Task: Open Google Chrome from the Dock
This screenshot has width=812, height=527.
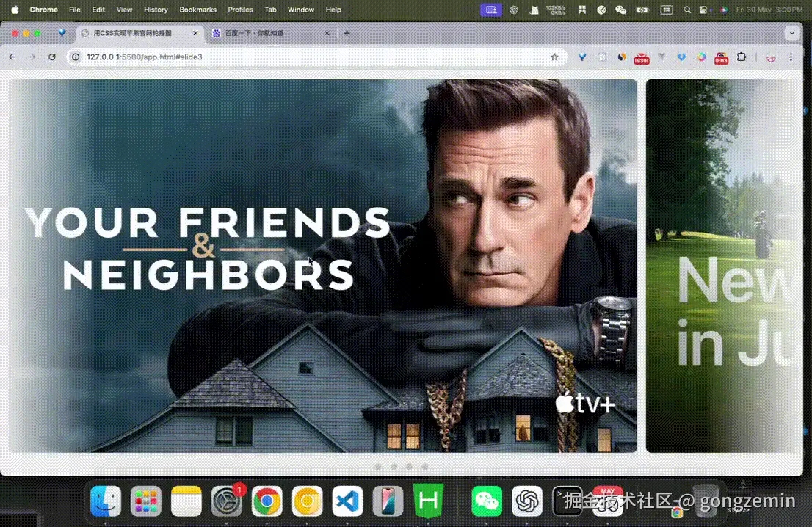Action: pos(267,501)
